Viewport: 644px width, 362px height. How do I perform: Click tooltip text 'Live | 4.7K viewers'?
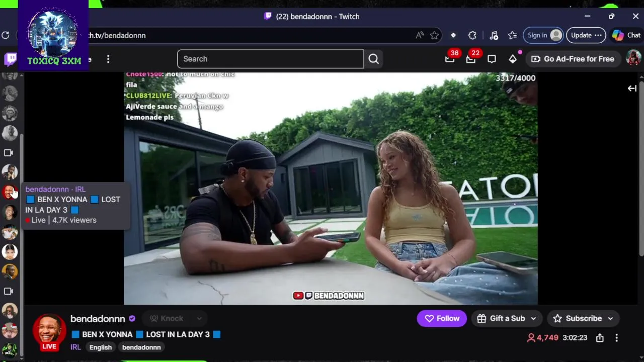coord(63,220)
